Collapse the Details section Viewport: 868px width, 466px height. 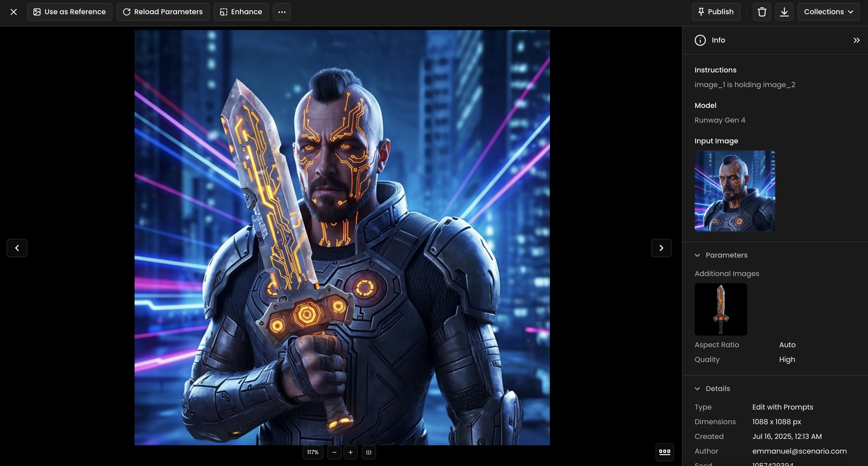[x=697, y=389]
